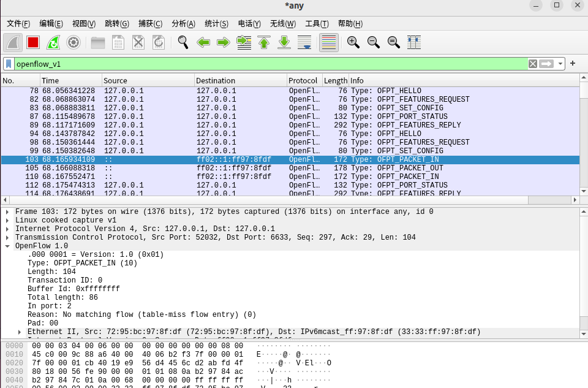The width and height of the screenshot is (588, 388).
Task: Open the 视图(V) menu
Action: 84,24
